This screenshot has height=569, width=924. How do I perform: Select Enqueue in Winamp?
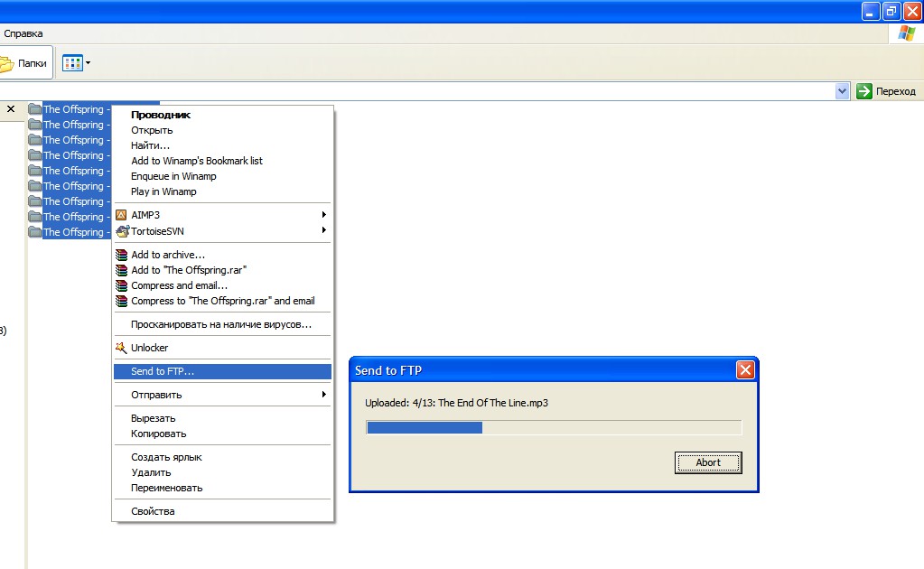pos(223,176)
